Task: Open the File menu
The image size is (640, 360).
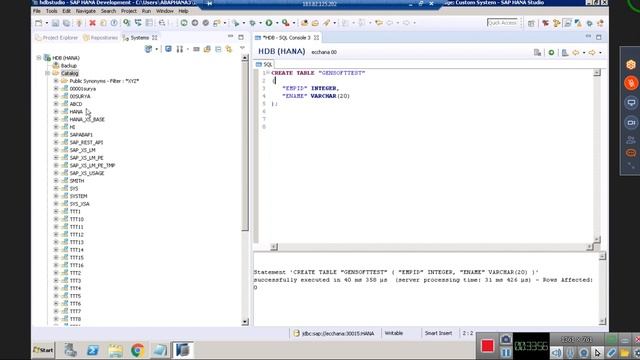Action: [37, 11]
